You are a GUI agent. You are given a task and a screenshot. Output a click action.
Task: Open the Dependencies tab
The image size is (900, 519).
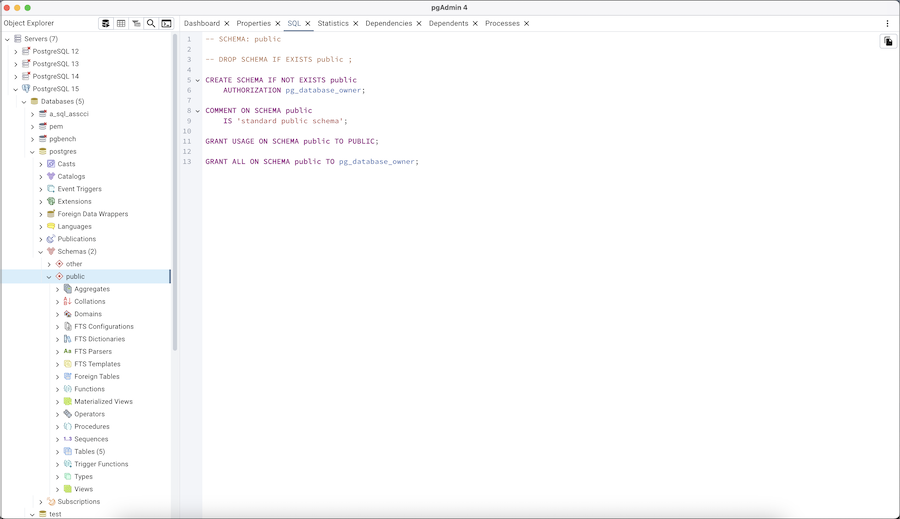tap(389, 24)
